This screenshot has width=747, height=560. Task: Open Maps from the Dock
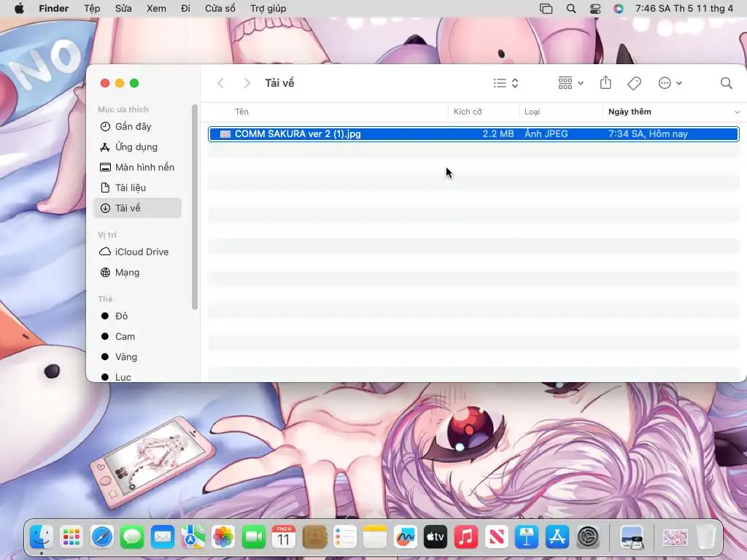point(193,537)
